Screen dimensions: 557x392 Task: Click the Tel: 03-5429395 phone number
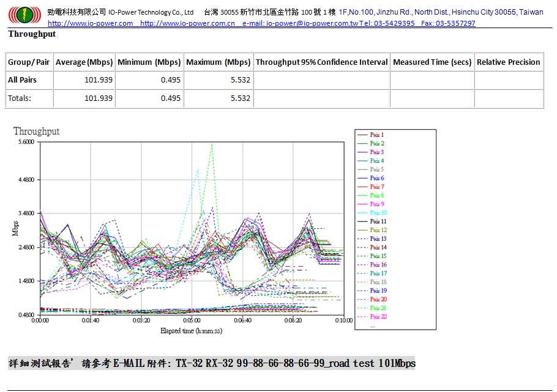tap(387, 23)
